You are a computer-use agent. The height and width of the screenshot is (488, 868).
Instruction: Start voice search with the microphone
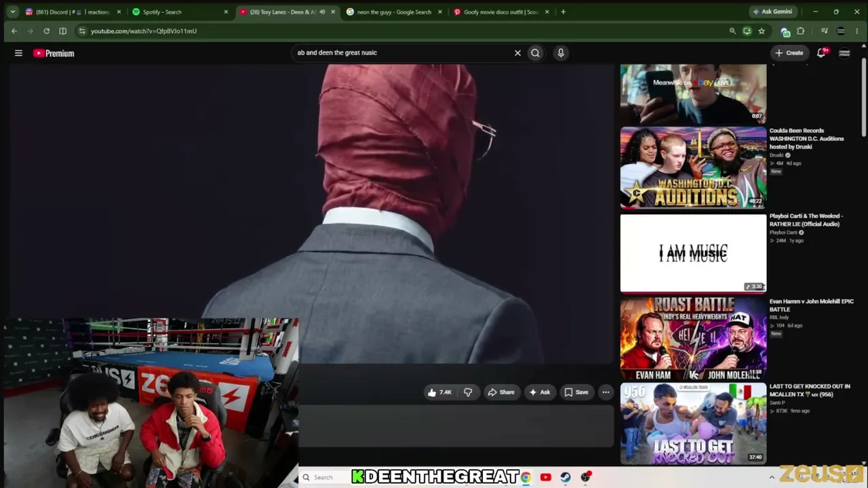(x=561, y=53)
